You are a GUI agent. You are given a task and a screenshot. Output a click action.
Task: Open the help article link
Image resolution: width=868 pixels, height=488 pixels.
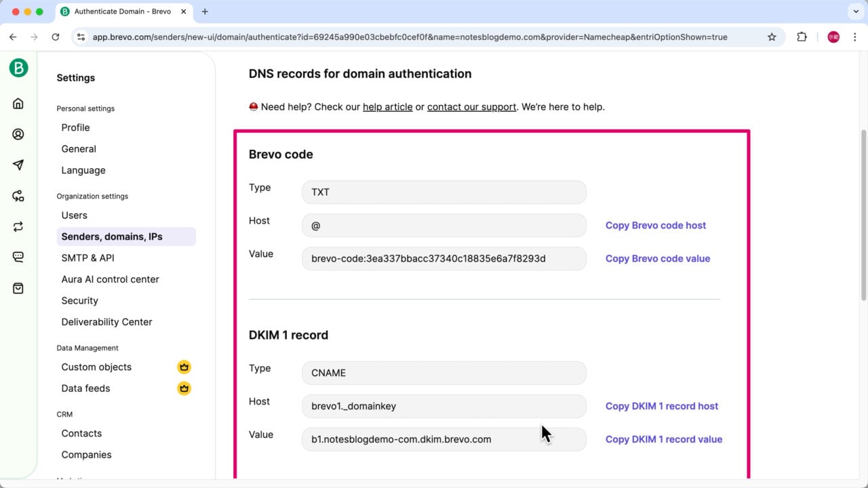(387, 106)
